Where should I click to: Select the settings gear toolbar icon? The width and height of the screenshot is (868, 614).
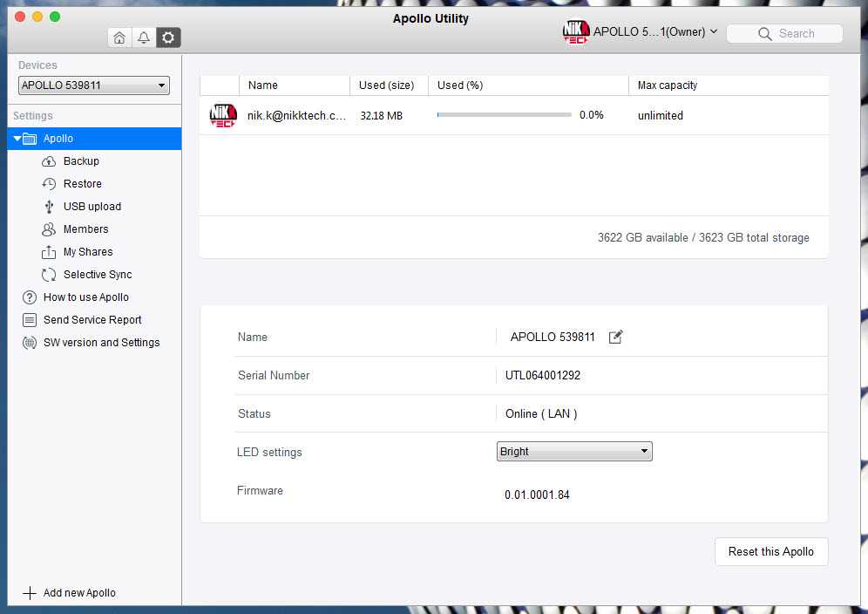168,38
